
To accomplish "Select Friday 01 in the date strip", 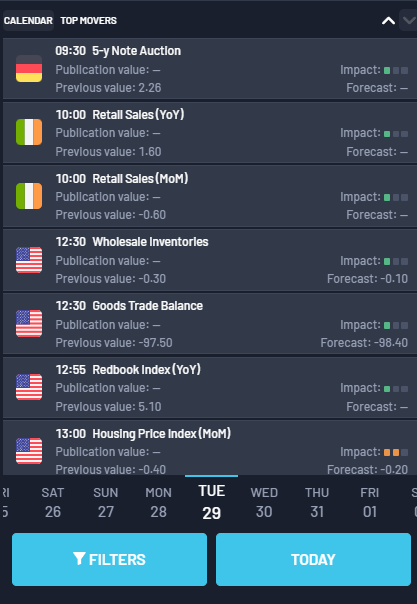I will tap(370, 502).
